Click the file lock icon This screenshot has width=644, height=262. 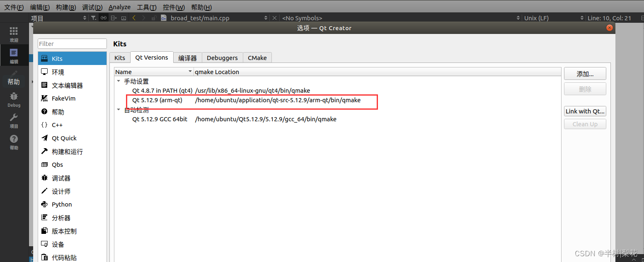tap(153, 18)
